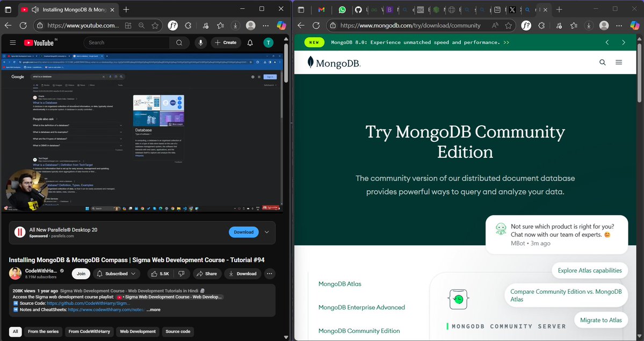Viewport: 644px width, 341px height.
Task: Open the Subscribed notification dropdown
Action: tap(117, 274)
